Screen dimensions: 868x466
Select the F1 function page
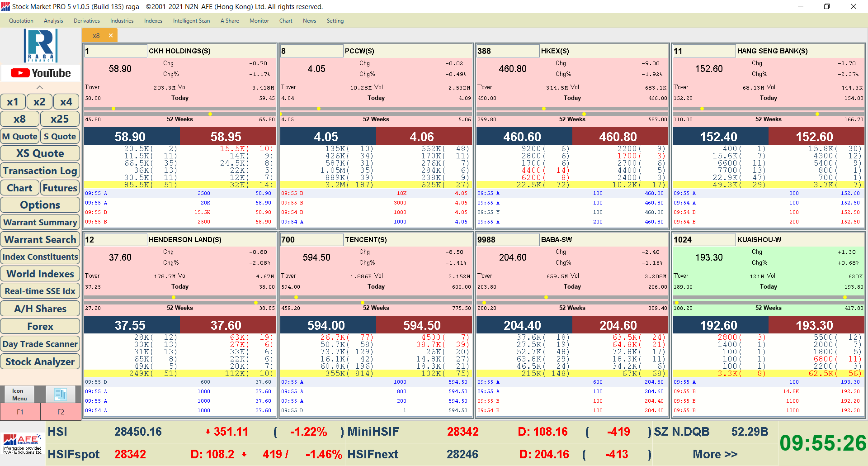[20, 412]
